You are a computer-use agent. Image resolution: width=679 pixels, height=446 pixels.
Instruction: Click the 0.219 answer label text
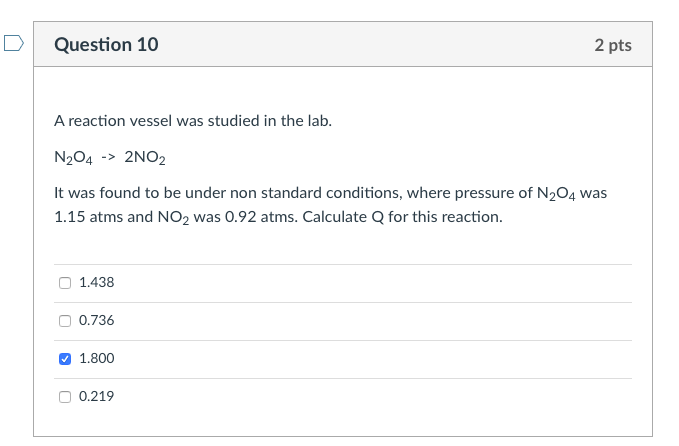tap(96, 396)
